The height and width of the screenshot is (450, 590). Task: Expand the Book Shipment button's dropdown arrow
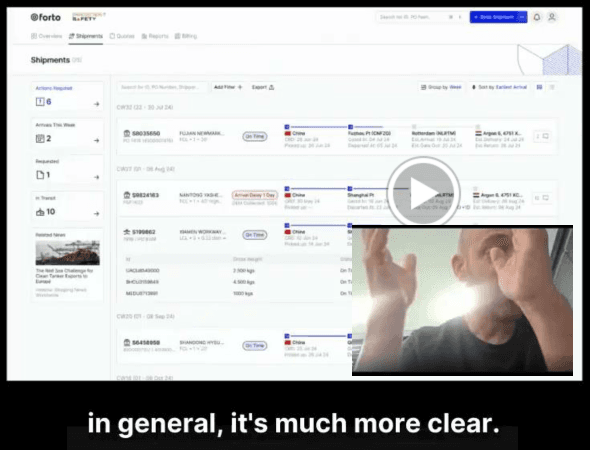click(522, 17)
